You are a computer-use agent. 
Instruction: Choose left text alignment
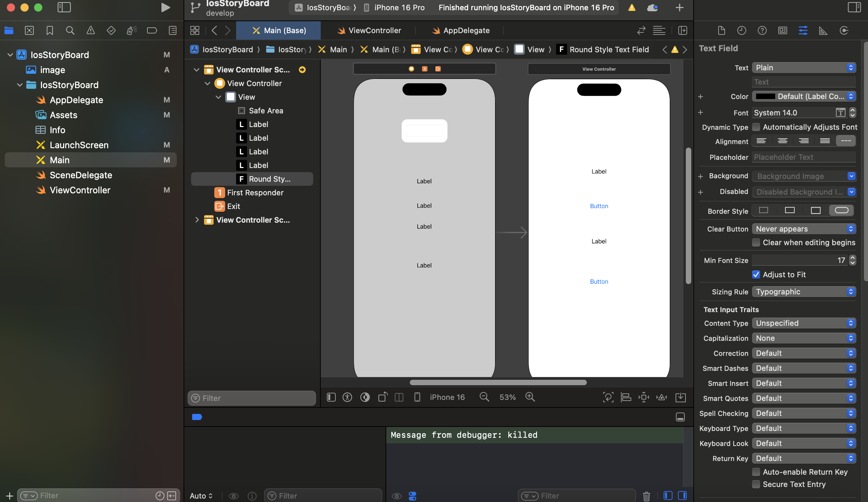click(x=761, y=141)
